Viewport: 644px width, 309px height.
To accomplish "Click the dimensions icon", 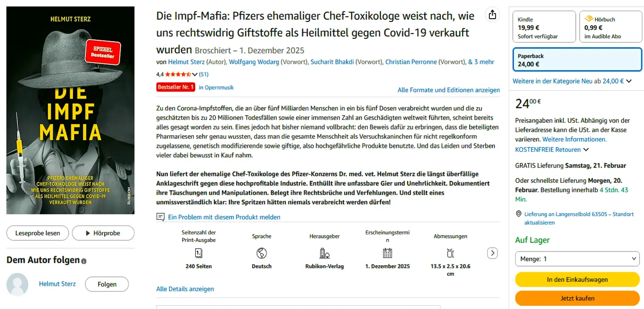I will tap(450, 253).
